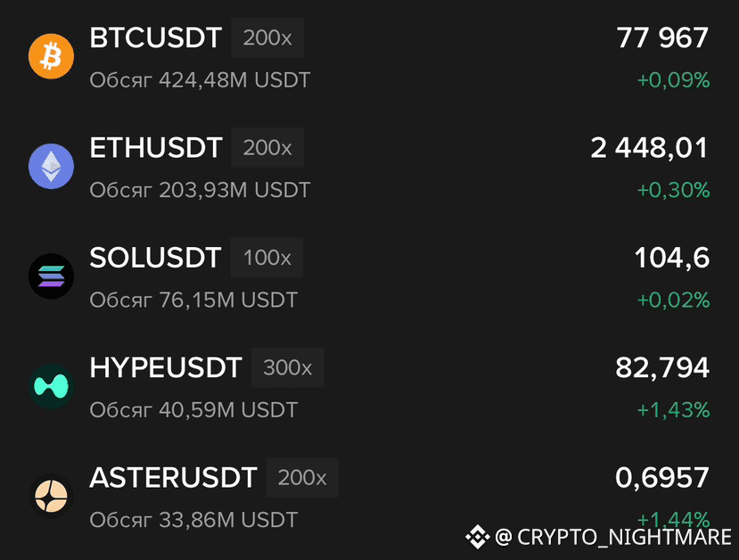Image resolution: width=739 pixels, height=560 pixels.
Task: Click the 100x leverage badge for SOLUSDT
Action: tap(267, 258)
